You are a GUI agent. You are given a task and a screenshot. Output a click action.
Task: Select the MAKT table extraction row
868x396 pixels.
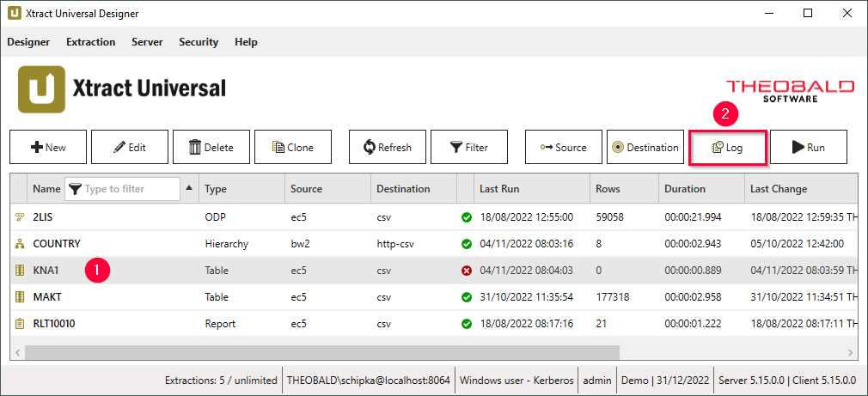(x=48, y=297)
